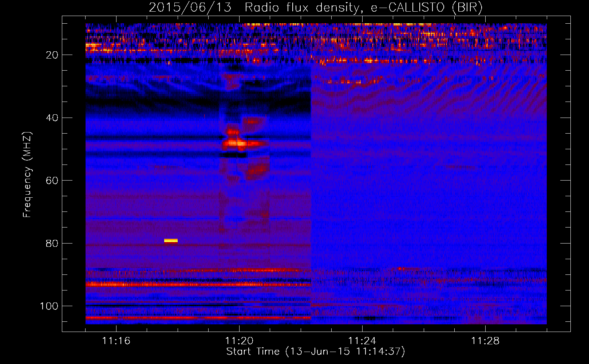This screenshot has height=364, width=589.
Task: Click the '11:24' time tick label
Action: [362, 341]
